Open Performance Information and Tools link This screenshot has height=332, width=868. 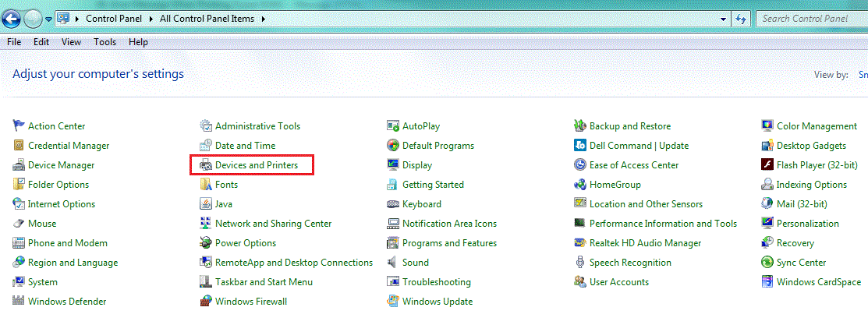tap(663, 224)
